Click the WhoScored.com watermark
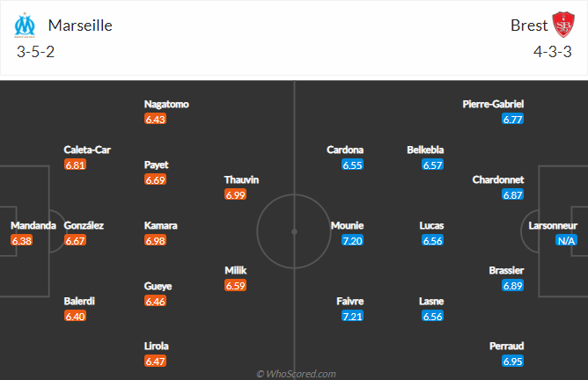 pyautogui.click(x=295, y=374)
